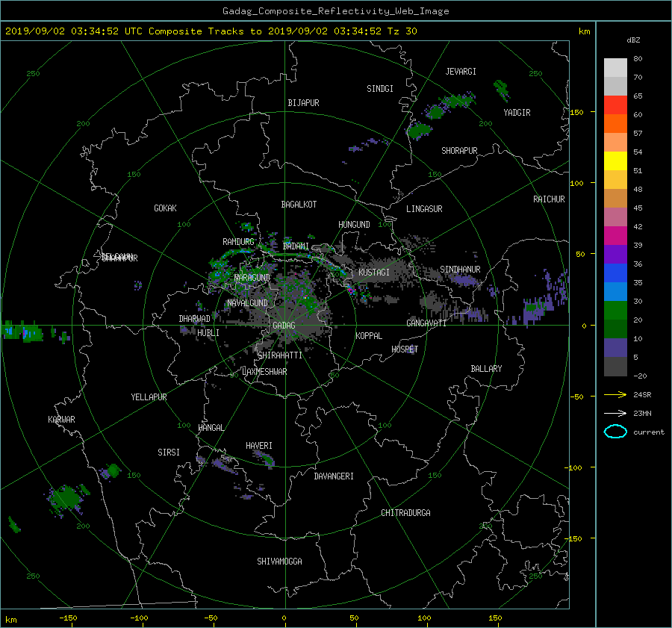Click the Gadag_Composite_Reflectivity_Web_Image title
The image size is (672, 628).
pyautogui.click(x=335, y=11)
